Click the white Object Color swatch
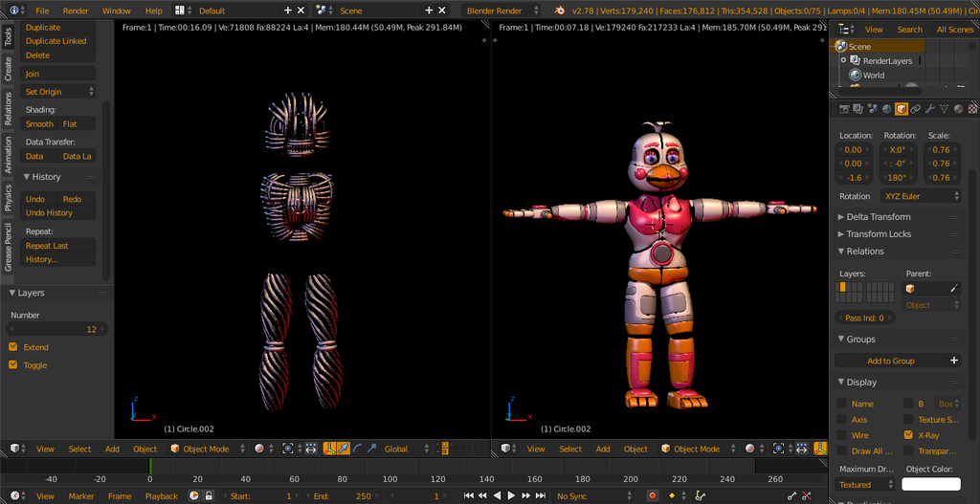 point(930,484)
